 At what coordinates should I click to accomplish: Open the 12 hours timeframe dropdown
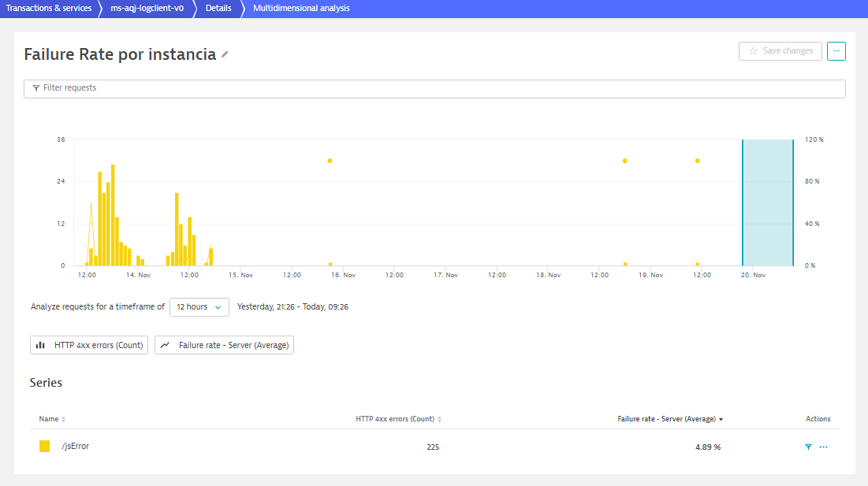[x=199, y=307]
